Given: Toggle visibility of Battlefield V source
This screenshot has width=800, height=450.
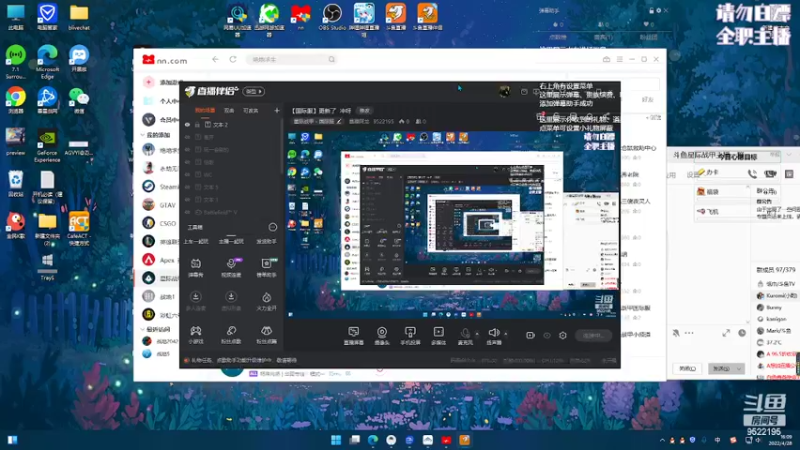Looking at the screenshot, I should coord(187,212).
